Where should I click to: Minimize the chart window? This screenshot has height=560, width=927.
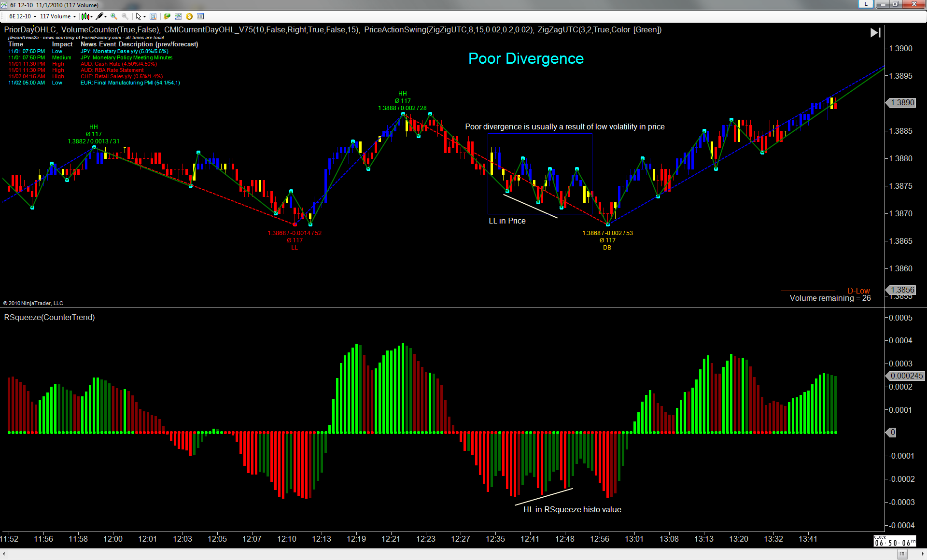point(883,4)
